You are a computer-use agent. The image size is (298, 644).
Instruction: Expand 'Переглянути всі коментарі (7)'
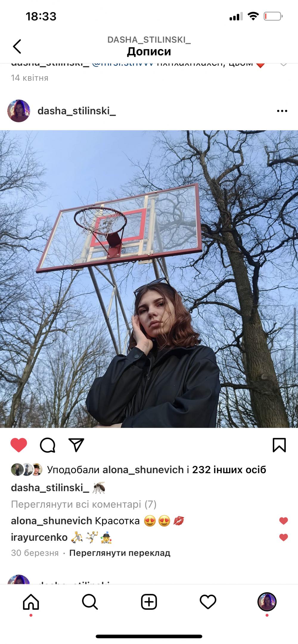pos(84,504)
